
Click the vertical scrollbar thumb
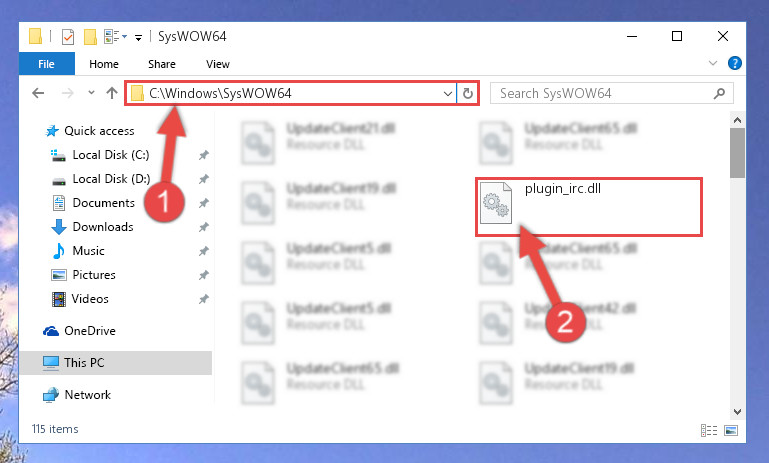[x=737, y=153]
